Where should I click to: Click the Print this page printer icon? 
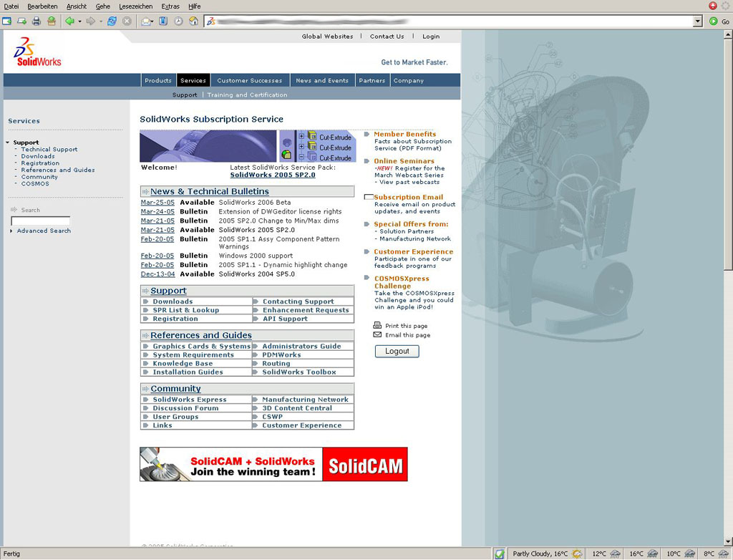pos(377,325)
